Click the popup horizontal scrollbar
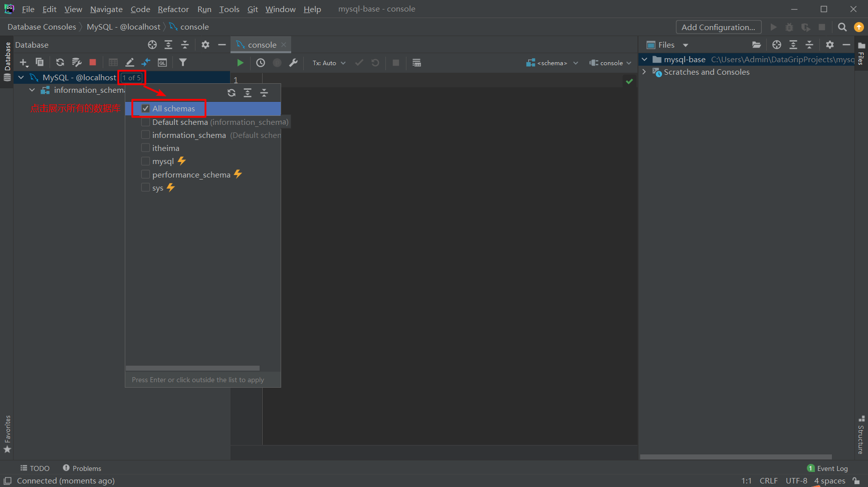 click(193, 368)
